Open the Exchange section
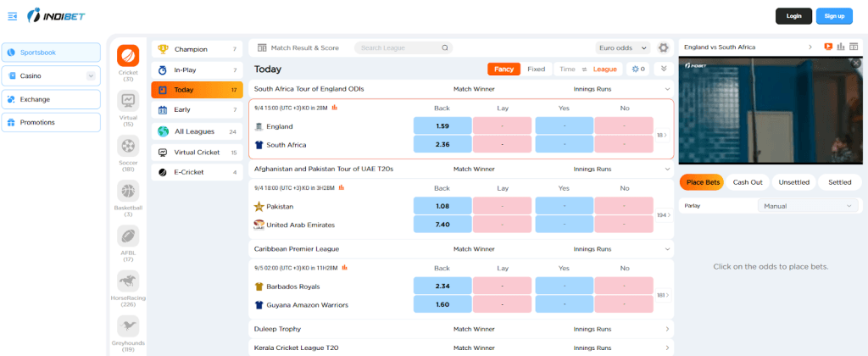The image size is (868, 356). 51,100
